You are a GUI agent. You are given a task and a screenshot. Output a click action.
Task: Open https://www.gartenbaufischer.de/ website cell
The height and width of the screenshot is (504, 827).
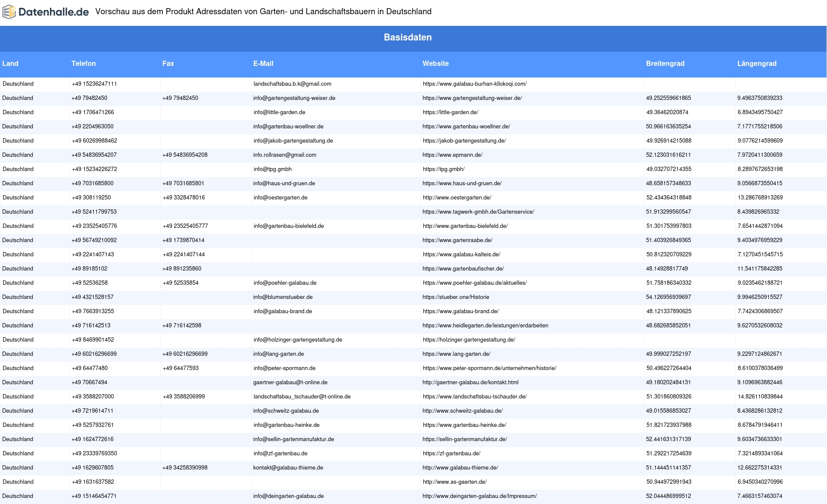coord(463,269)
